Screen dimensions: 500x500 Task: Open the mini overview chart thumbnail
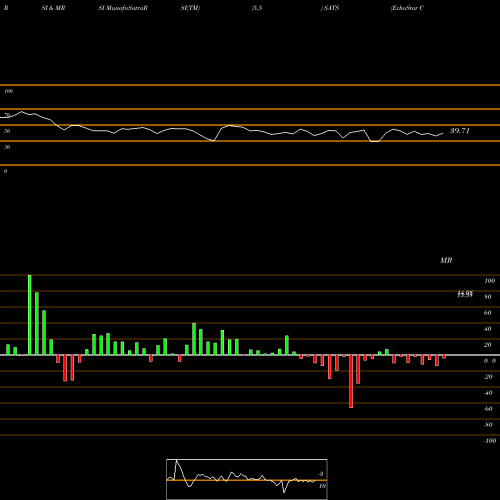pyautogui.click(x=247, y=479)
